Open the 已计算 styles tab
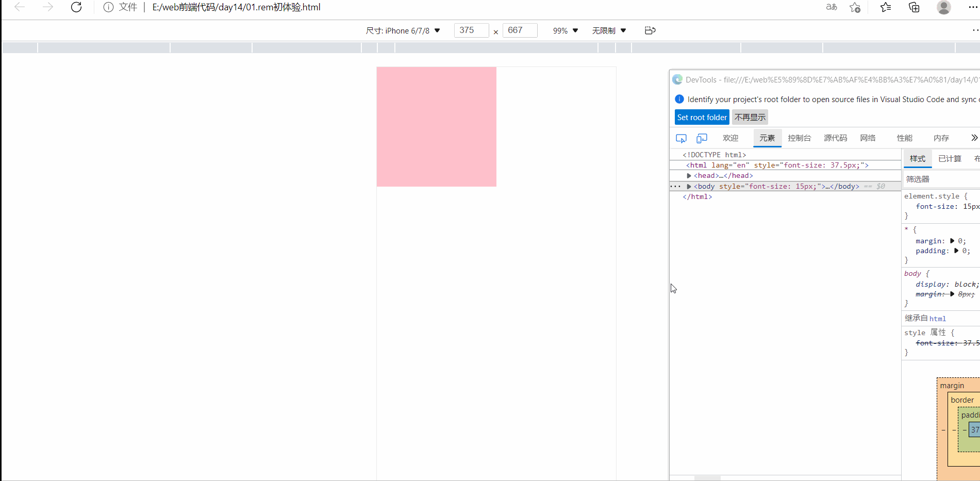This screenshot has width=980, height=481. pyautogui.click(x=950, y=158)
